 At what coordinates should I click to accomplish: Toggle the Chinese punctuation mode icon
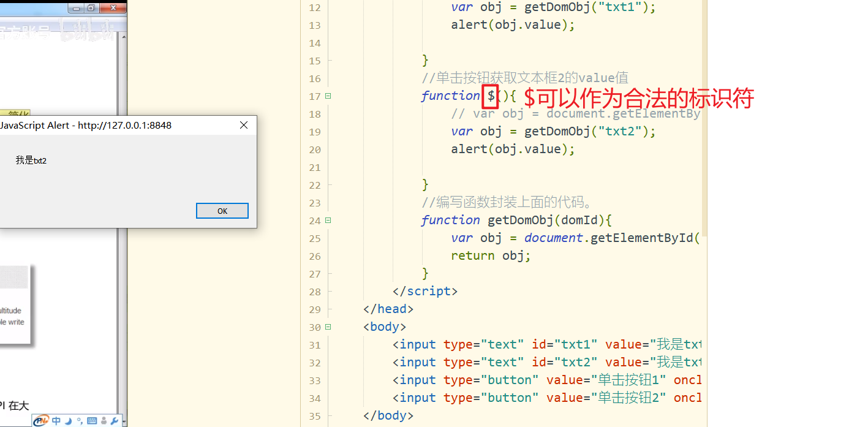[x=80, y=421]
